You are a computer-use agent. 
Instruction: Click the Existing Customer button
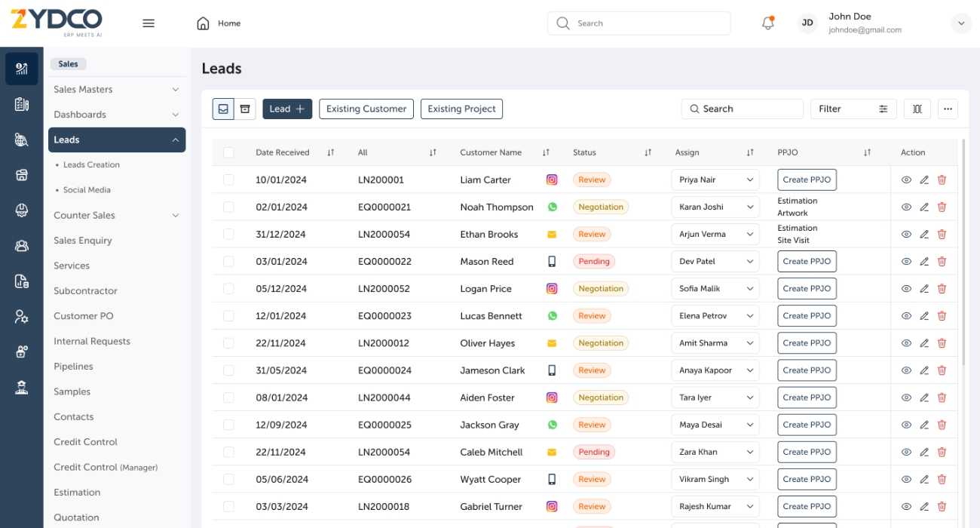click(366, 109)
